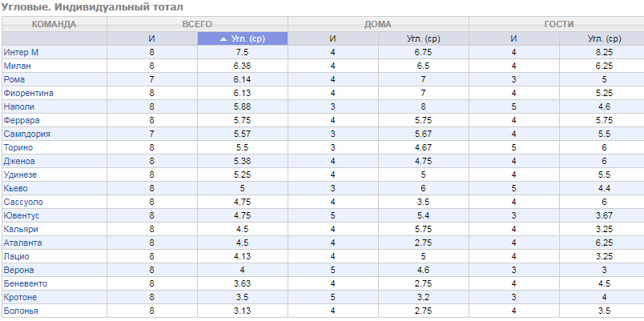644x321 pixels.
Task: Select the 5.75 home average for Кальяри
Action: (x=424, y=229)
